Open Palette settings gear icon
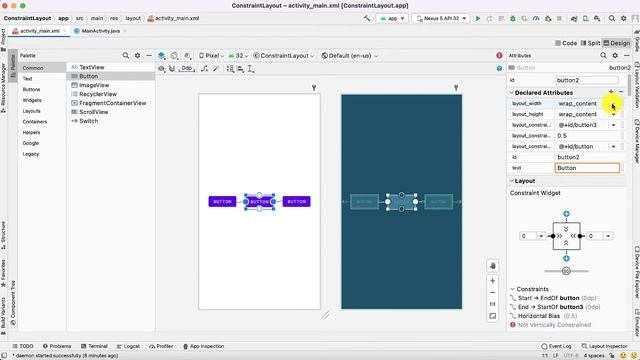The width and height of the screenshot is (640, 360). [x=138, y=56]
